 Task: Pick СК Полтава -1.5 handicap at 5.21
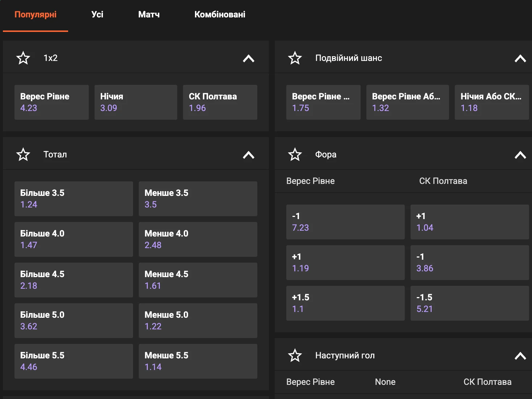(x=469, y=303)
